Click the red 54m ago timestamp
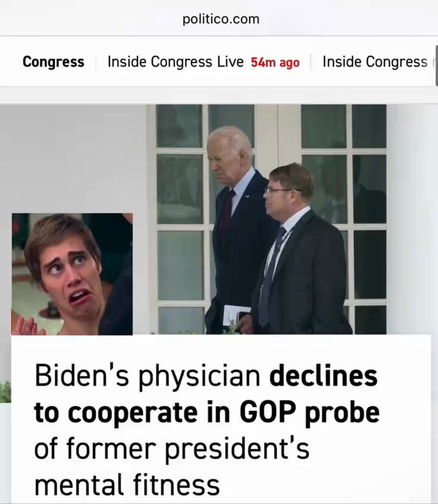Screen dimensions: 438x504 pyautogui.click(x=275, y=63)
